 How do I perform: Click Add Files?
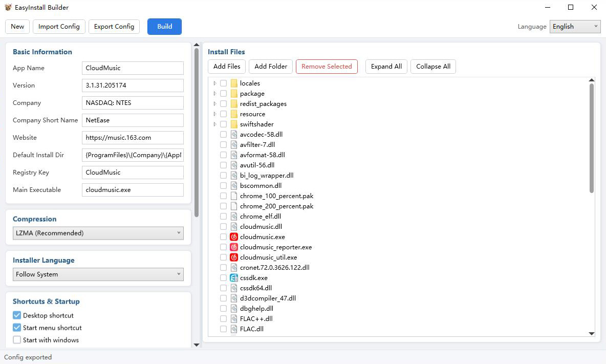[227, 67]
